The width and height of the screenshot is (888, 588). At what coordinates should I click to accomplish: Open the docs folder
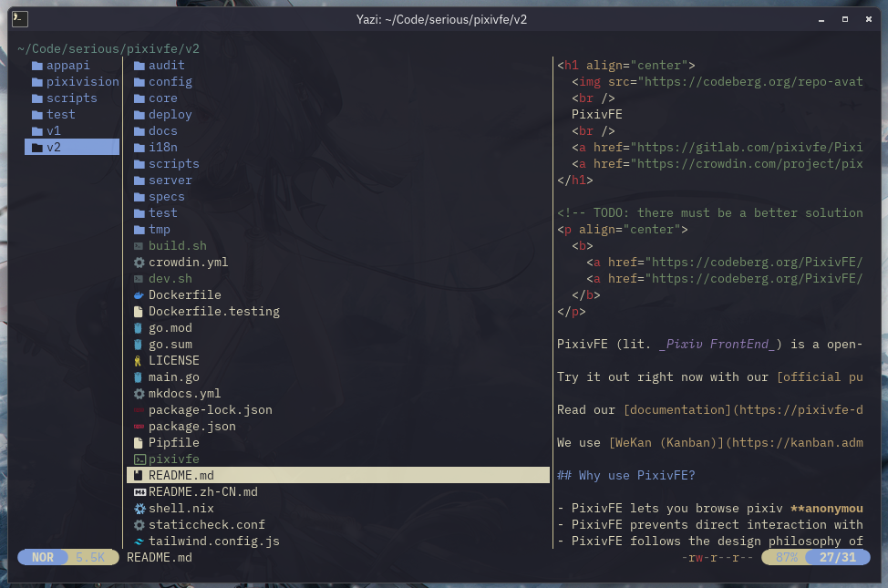338,131
